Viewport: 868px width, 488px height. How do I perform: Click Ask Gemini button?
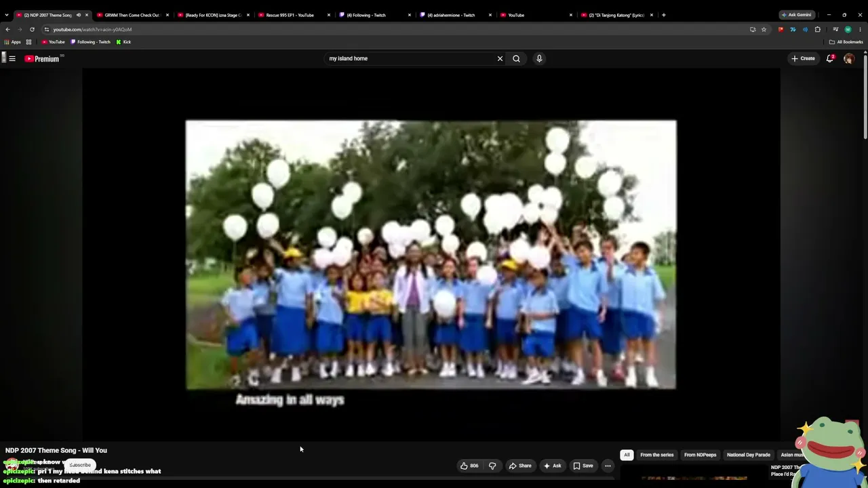(x=796, y=15)
